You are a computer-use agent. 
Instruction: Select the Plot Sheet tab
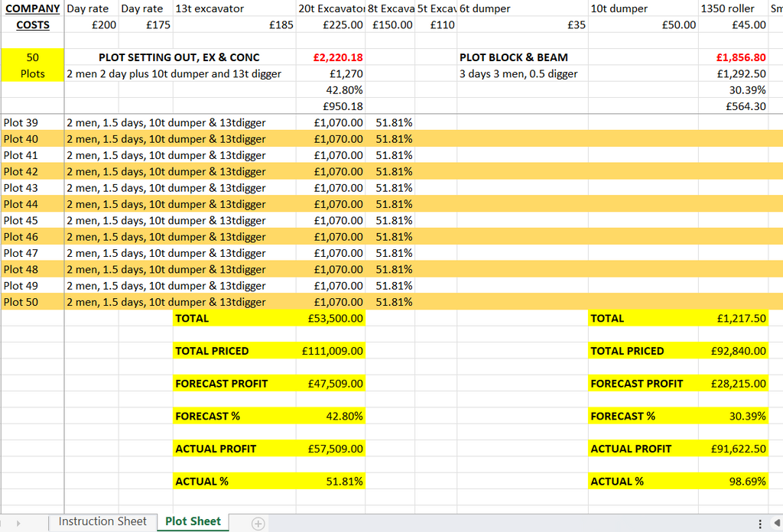point(193,521)
